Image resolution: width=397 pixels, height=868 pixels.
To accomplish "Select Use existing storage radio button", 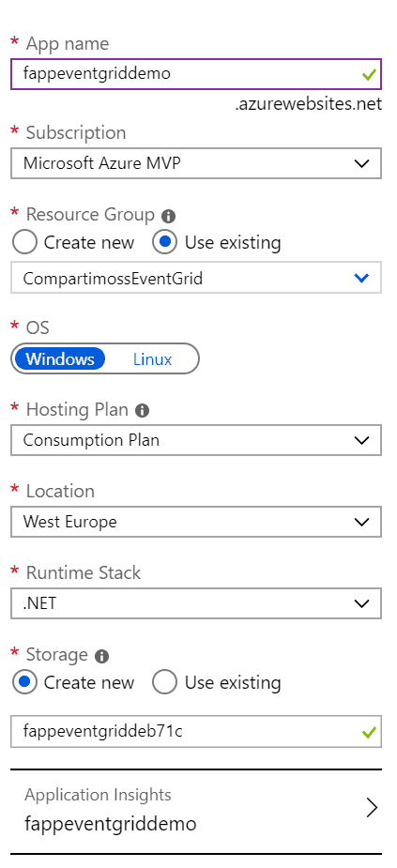I will [164, 682].
